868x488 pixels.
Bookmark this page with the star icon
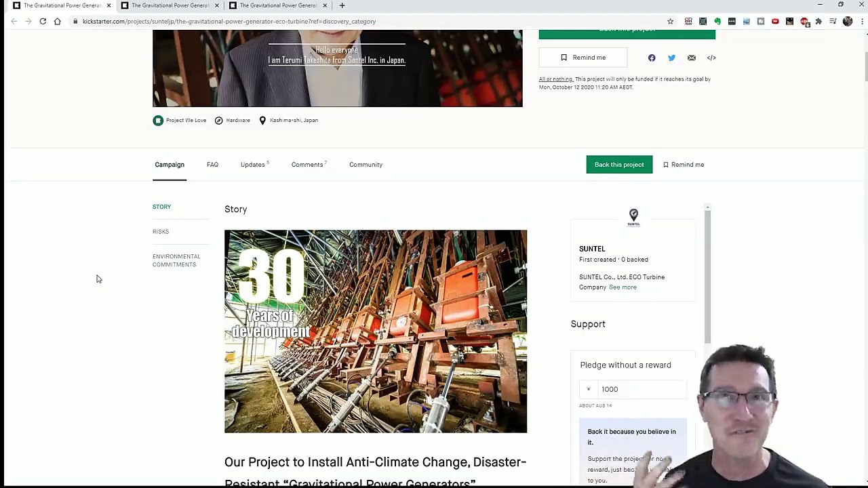(x=670, y=21)
